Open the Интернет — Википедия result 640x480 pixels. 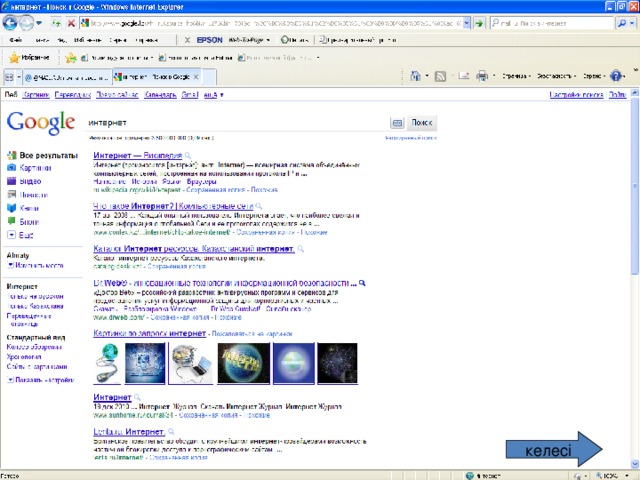[138, 156]
